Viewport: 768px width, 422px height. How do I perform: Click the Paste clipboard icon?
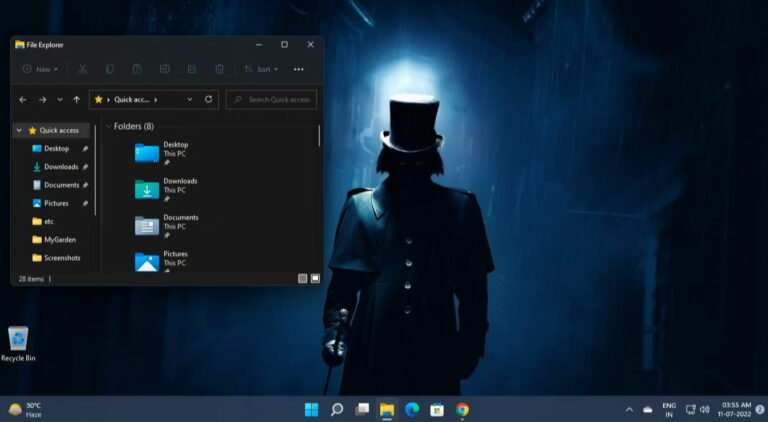coord(138,70)
